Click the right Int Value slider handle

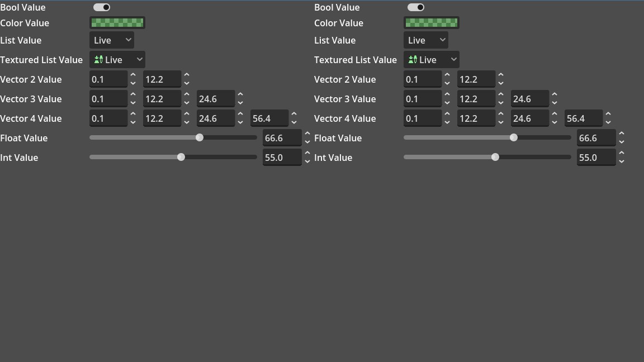pyautogui.click(x=495, y=157)
